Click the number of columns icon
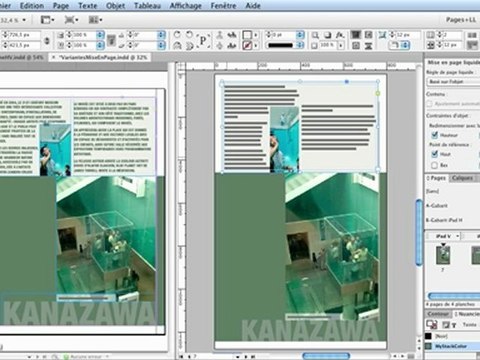This screenshot has width=480, height=360. pyautogui.click(x=431, y=35)
